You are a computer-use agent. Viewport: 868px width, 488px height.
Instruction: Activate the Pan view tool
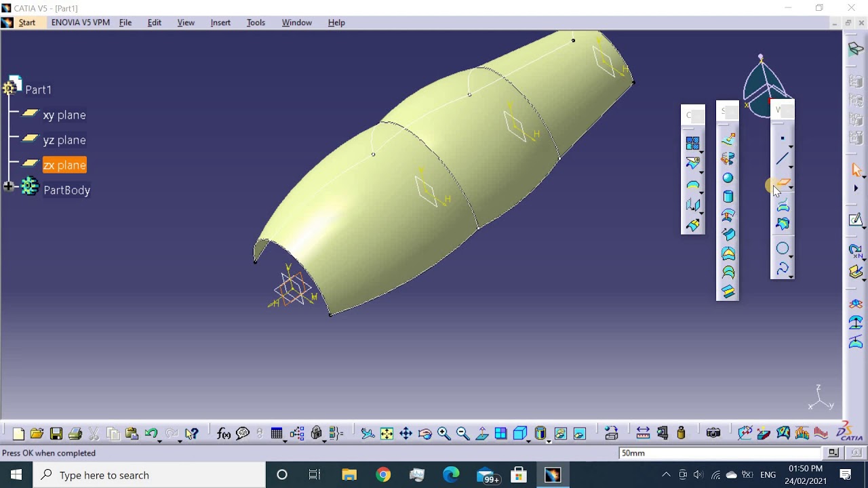click(x=406, y=434)
